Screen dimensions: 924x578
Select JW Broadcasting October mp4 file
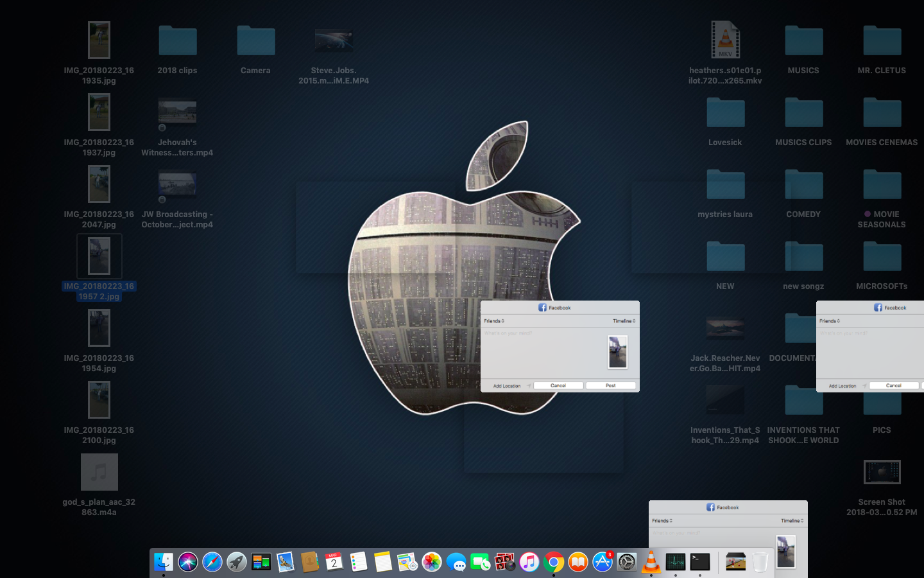[x=178, y=184]
